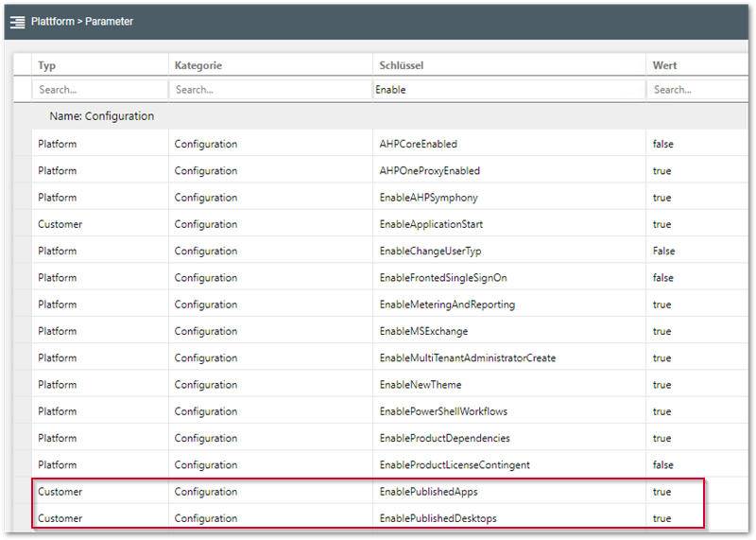Click the 'true' value of EnableApplicationStart
Screen dimensions: 756x540
(661, 224)
